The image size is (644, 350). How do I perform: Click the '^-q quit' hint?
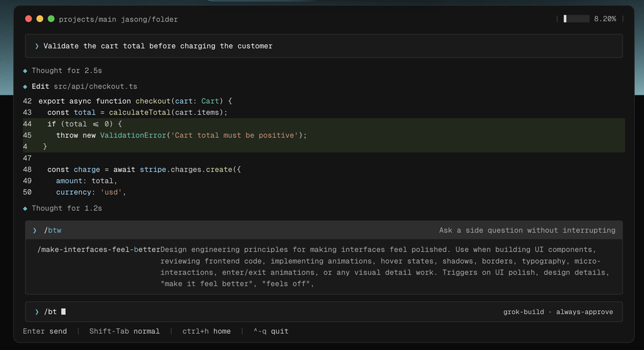tap(270, 331)
